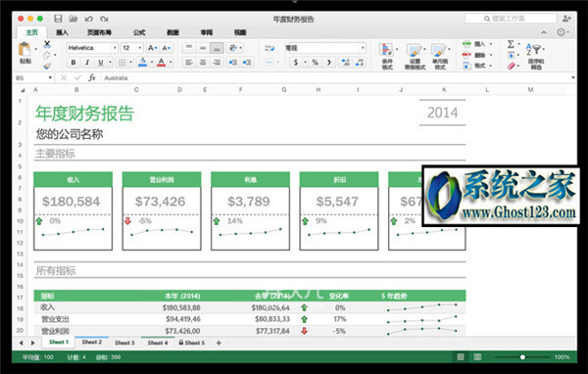Open the 插入 ribbon tab
This screenshot has height=374, width=588.
63,32
